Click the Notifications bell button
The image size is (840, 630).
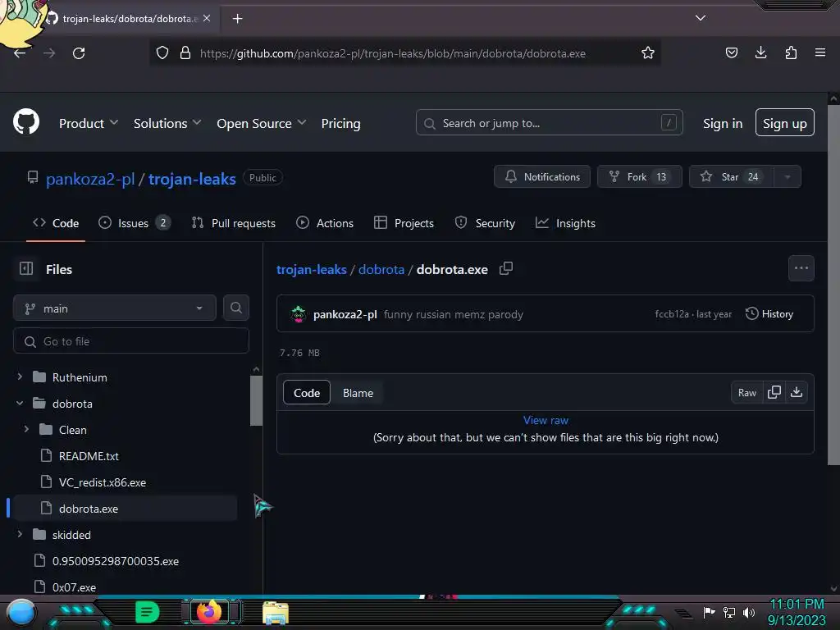(x=542, y=177)
